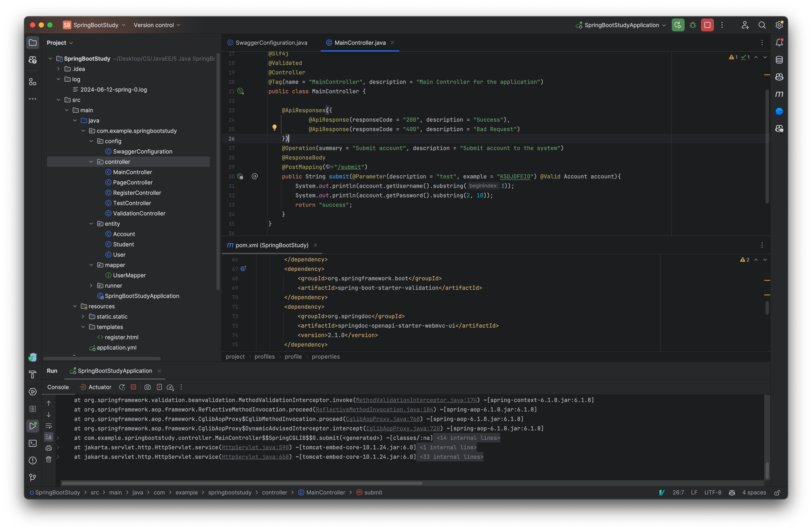Open the Problems tool window icon
This screenshot has width=812, height=531.
pos(33,460)
